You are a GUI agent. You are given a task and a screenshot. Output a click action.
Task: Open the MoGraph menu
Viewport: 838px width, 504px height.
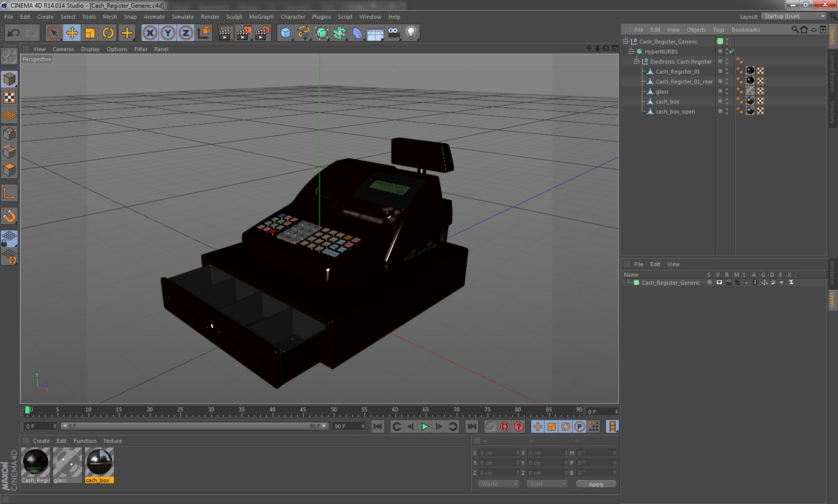coord(261,16)
